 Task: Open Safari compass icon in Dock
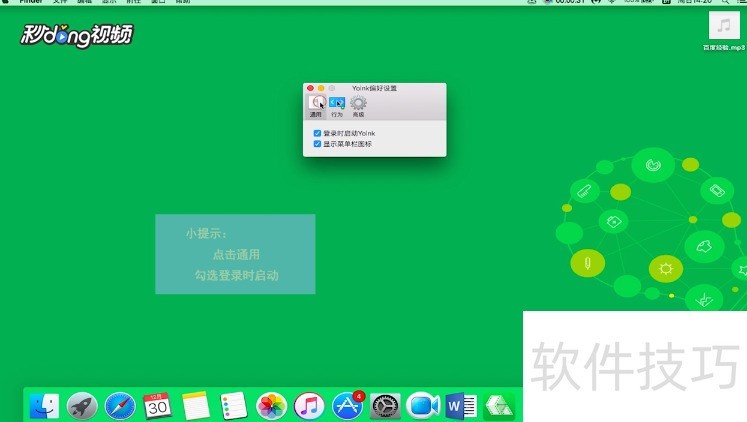coord(120,406)
